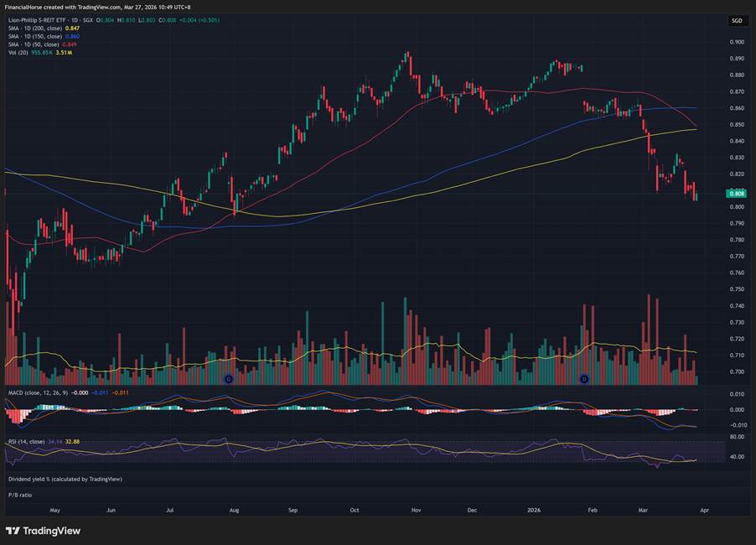Click the MACD indicator legend label
Image resolution: width=756 pixels, height=545 pixels.
(x=34, y=392)
